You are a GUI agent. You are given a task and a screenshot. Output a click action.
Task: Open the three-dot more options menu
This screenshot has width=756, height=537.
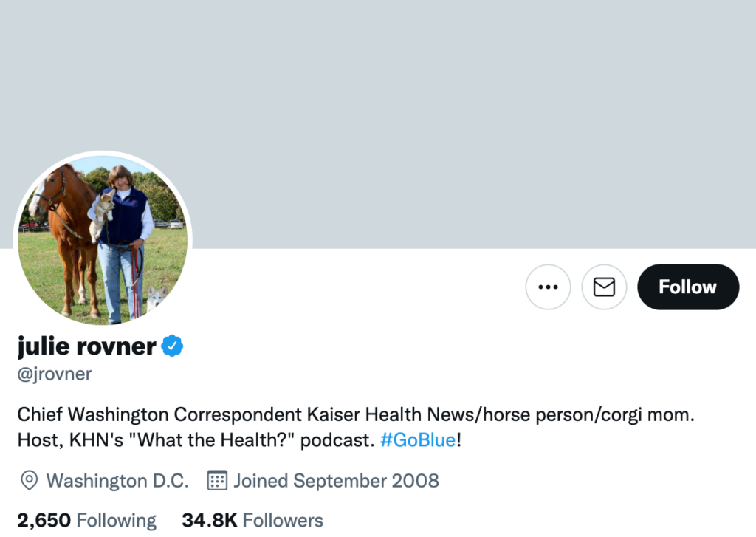pos(548,287)
